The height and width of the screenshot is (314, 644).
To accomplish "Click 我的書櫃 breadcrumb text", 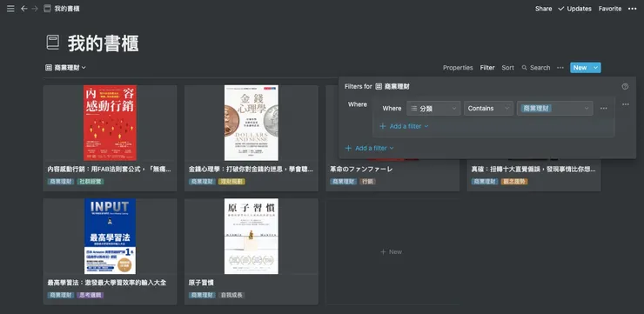I will [67, 9].
